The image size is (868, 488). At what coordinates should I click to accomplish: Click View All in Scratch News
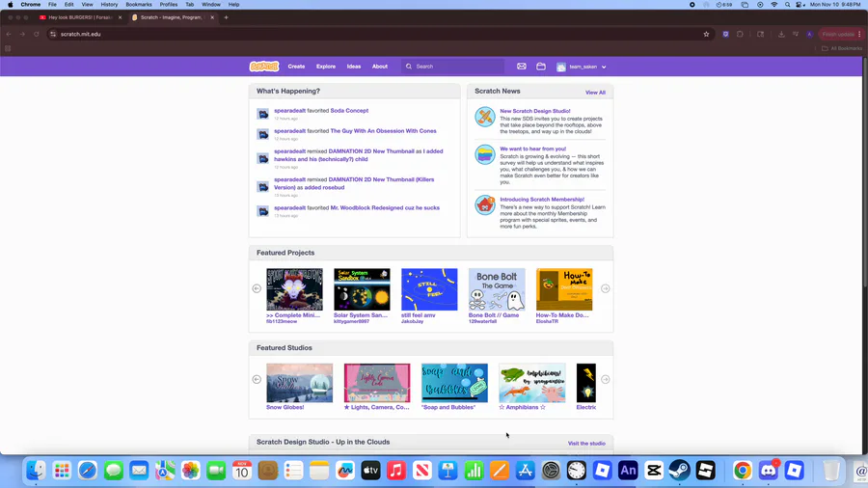(x=595, y=93)
